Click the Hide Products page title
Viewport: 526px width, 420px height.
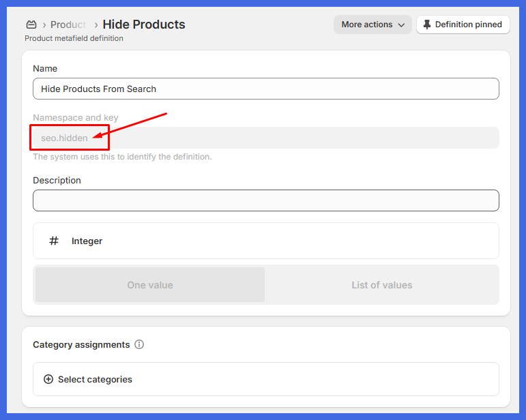[x=144, y=25]
